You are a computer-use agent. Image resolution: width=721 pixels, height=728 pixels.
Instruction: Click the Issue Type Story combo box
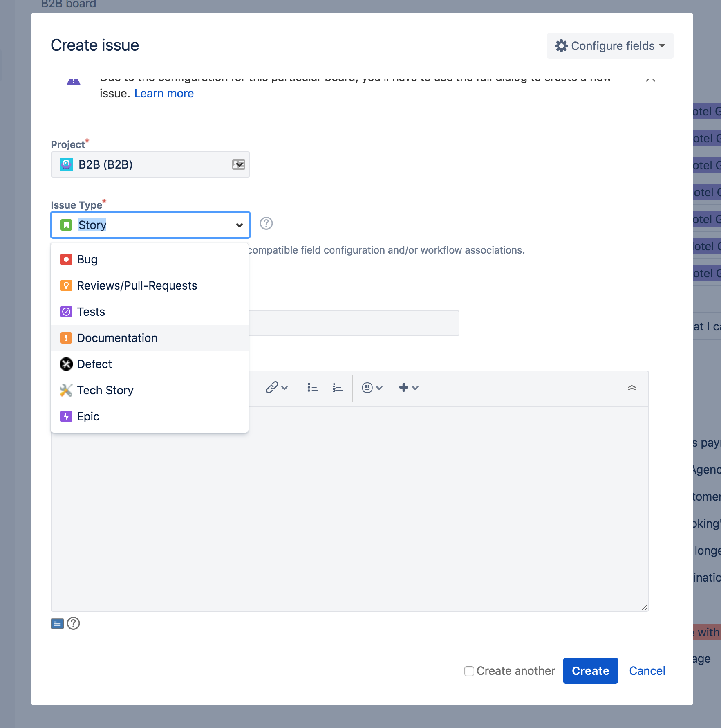(150, 225)
